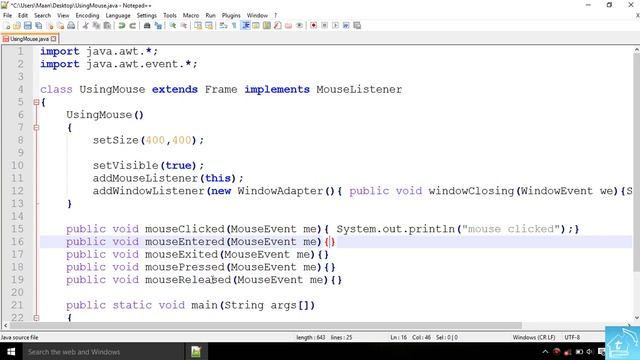Select the UsingMouse.java tab
The height and width of the screenshot is (360, 640).
click(x=29, y=39)
